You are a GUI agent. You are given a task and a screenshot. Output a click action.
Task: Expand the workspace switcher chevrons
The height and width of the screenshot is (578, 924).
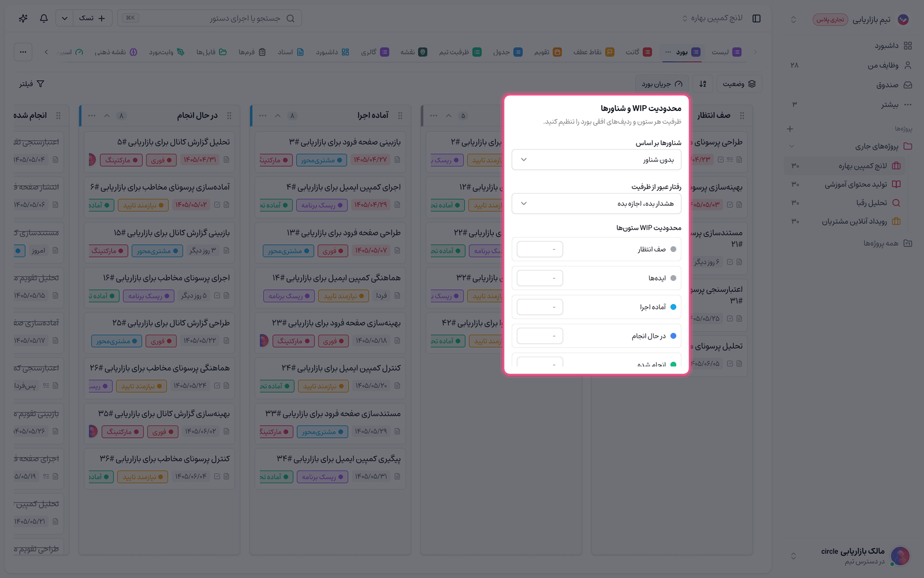pos(793,20)
